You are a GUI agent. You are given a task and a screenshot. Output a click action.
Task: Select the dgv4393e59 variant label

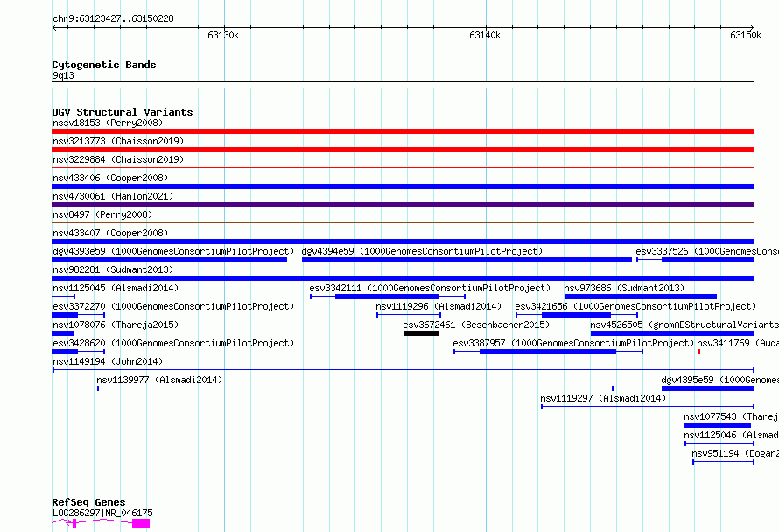point(173,251)
